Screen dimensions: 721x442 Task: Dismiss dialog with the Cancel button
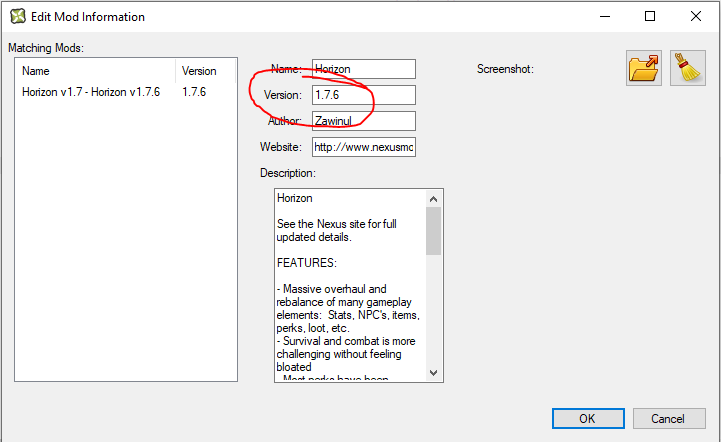click(x=669, y=419)
